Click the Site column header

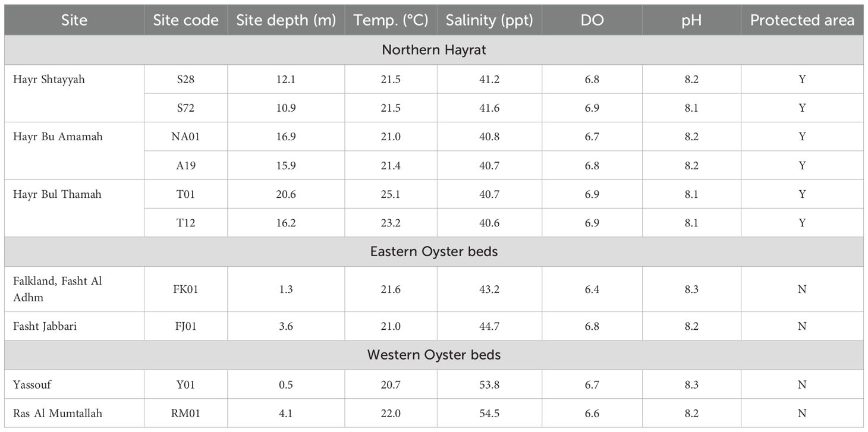(x=74, y=20)
